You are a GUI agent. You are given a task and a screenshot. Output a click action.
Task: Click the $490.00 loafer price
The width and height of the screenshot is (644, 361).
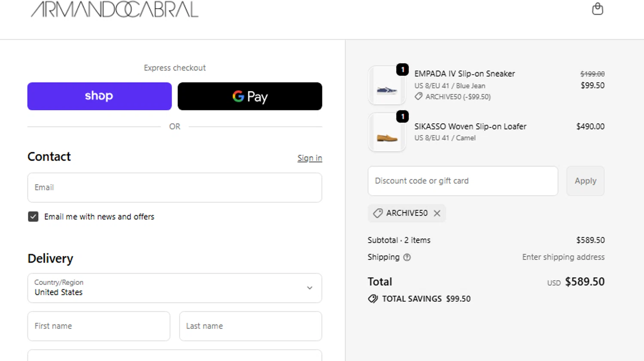click(590, 127)
